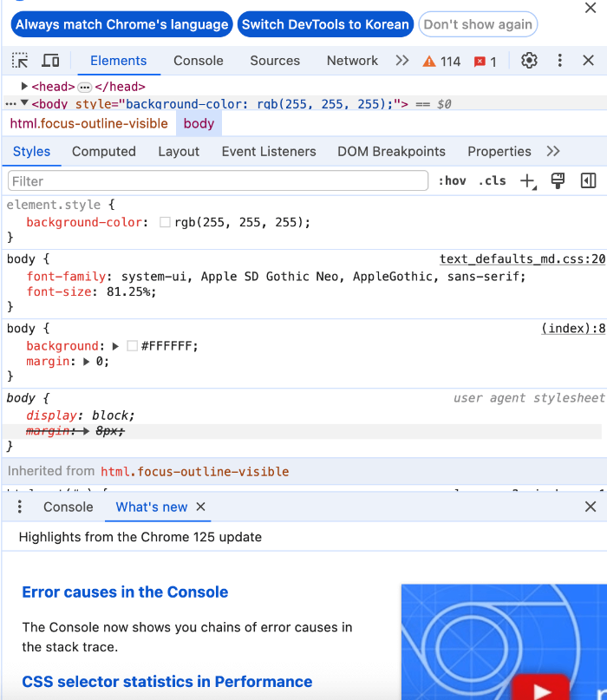607x700 pixels.
Task: Open DevTools settings gear
Action: (529, 60)
